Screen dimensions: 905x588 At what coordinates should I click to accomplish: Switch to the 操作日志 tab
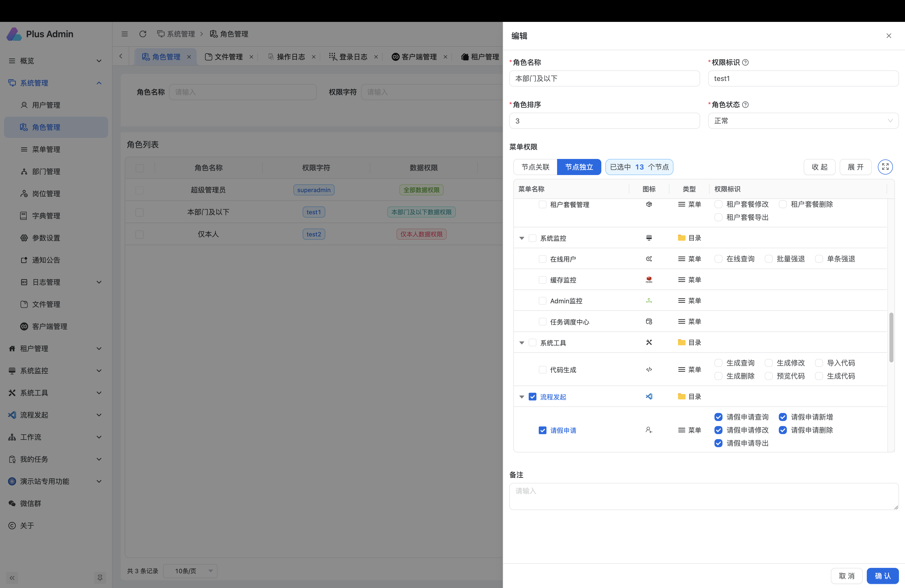click(291, 57)
